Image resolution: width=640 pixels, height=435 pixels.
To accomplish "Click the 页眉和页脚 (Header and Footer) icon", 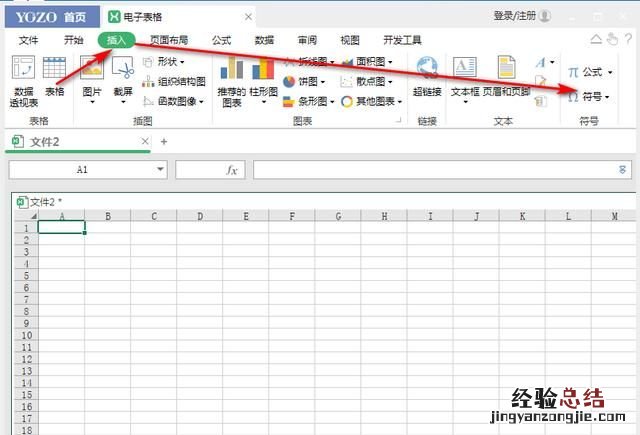I will (x=506, y=70).
